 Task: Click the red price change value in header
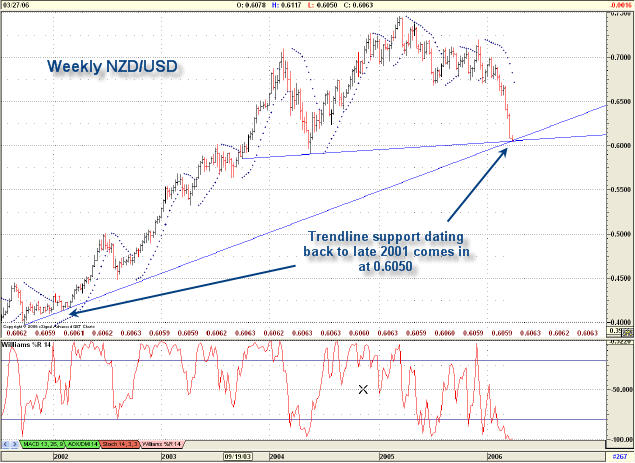coord(622,5)
